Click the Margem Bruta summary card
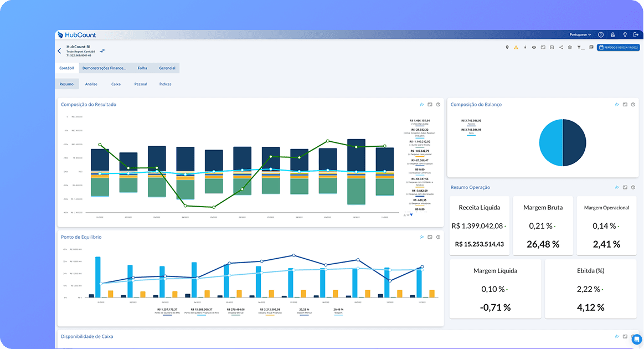Image resolution: width=644 pixels, height=349 pixels. click(x=543, y=225)
